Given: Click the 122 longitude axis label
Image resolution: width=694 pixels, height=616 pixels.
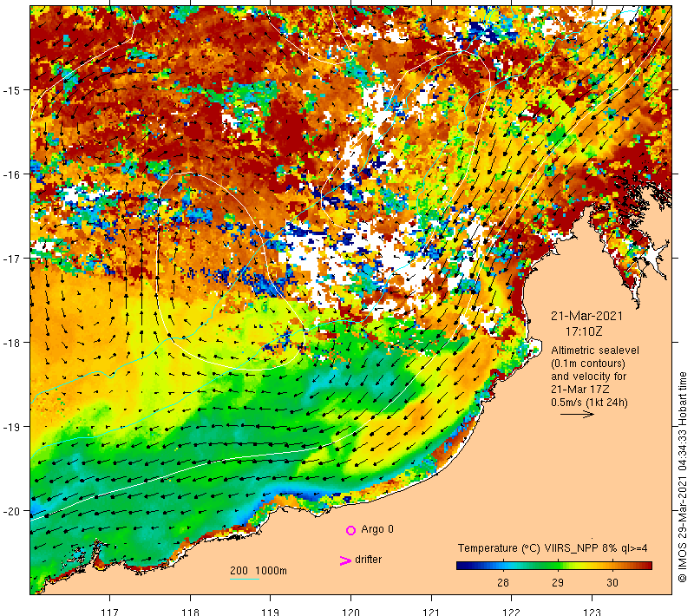Looking at the screenshot, I should coord(512,611).
